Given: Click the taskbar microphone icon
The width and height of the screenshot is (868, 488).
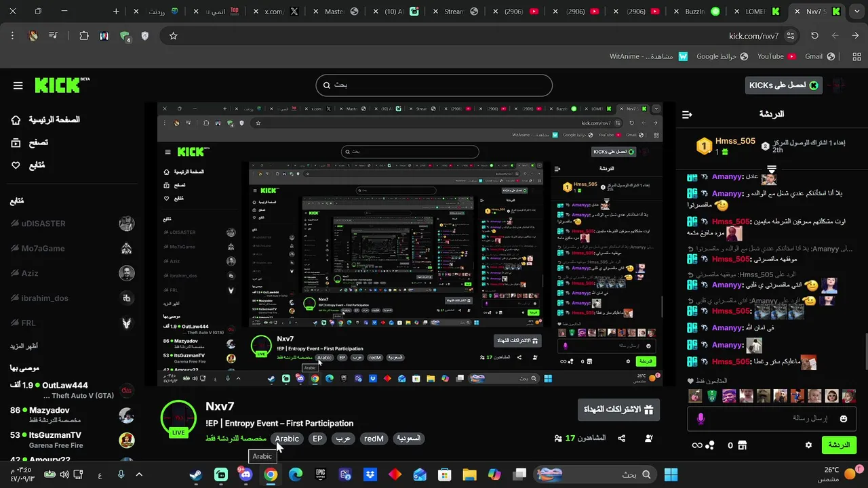Looking at the screenshot, I should pos(121,474).
